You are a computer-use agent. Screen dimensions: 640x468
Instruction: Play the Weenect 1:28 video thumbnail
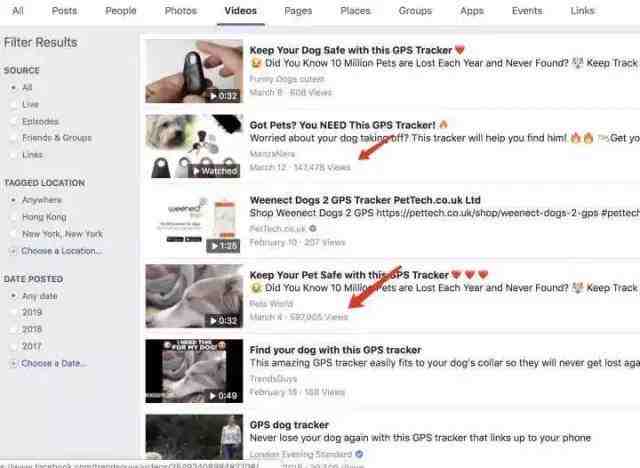[x=194, y=222]
